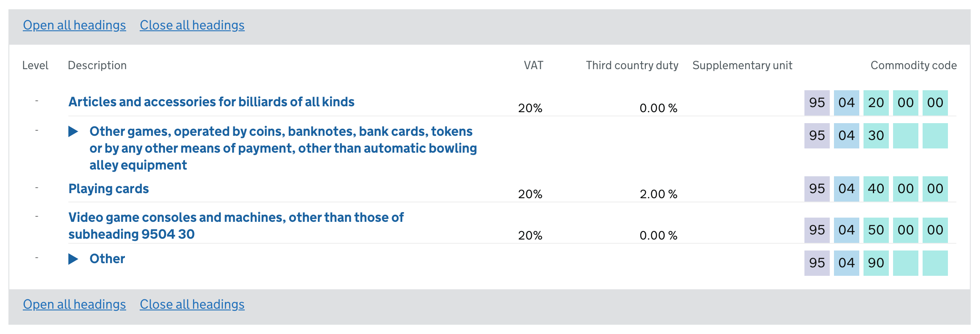Click top 'Open all headings' link
The width and height of the screenshot is (980, 334).
pyautogui.click(x=74, y=25)
